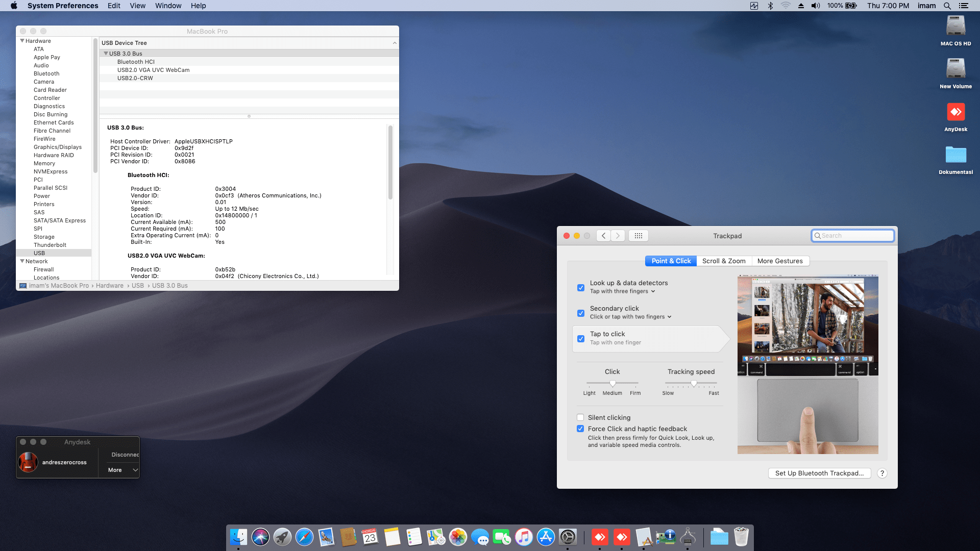This screenshot has width=980, height=551.
Task: Collapse the USB 3.0 Bus tree node
Action: click(106, 54)
